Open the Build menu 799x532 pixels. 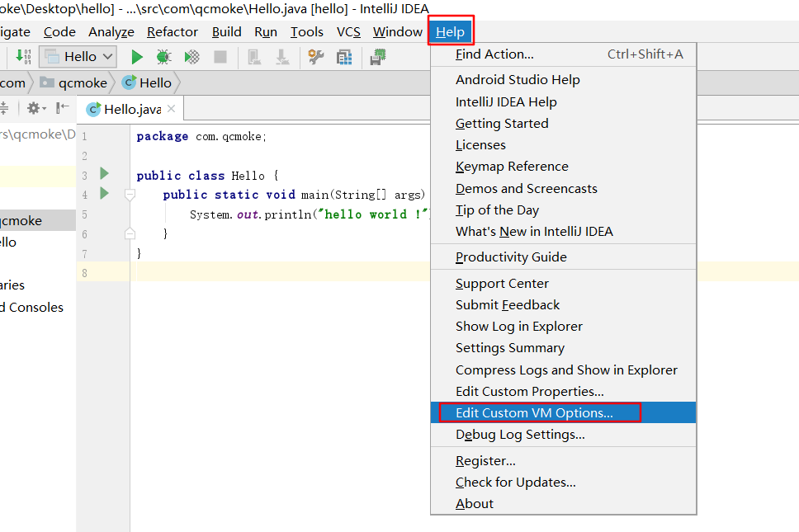point(227,31)
